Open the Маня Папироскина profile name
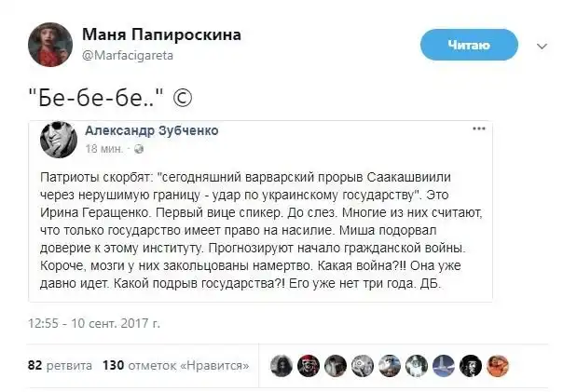 click(x=161, y=34)
